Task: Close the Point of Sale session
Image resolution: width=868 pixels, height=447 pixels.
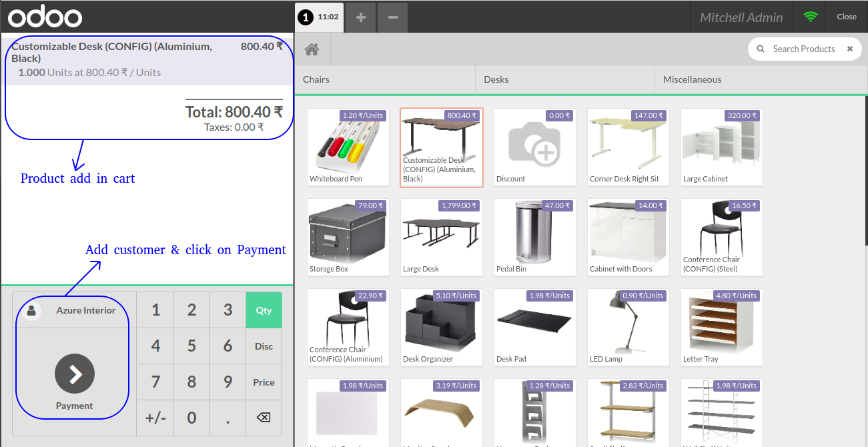Action: [x=847, y=17]
